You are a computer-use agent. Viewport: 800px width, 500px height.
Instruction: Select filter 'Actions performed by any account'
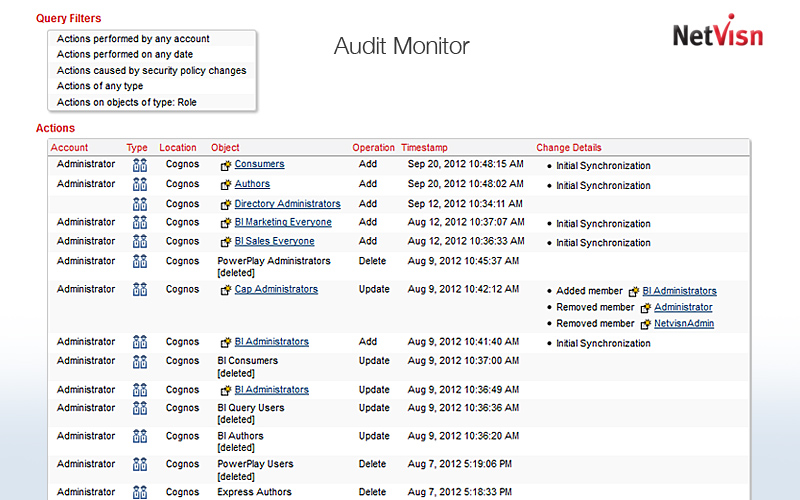point(133,39)
